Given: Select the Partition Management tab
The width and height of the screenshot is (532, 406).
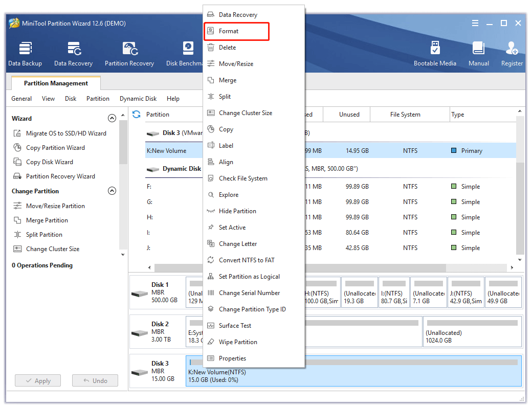Looking at the screenshot, I should 56,83.
